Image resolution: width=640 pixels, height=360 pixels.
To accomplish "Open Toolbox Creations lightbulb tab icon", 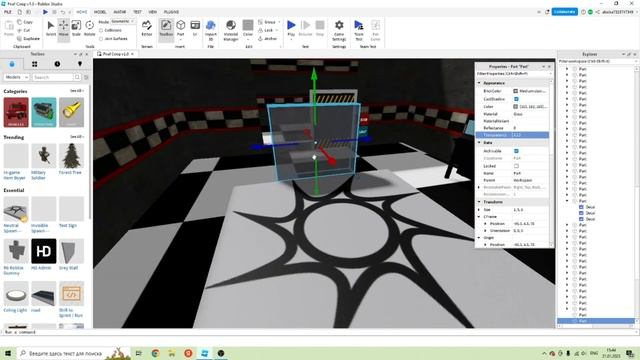I will click(x=80, y=64).
